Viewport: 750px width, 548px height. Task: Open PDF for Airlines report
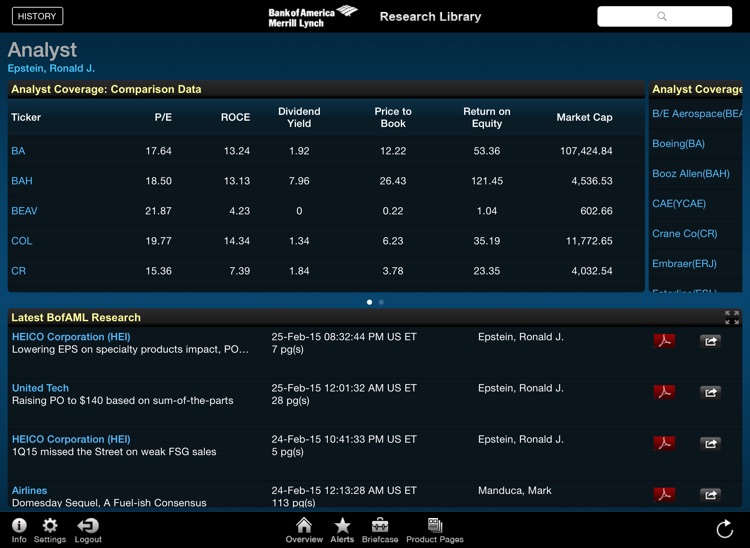point(664,494)
